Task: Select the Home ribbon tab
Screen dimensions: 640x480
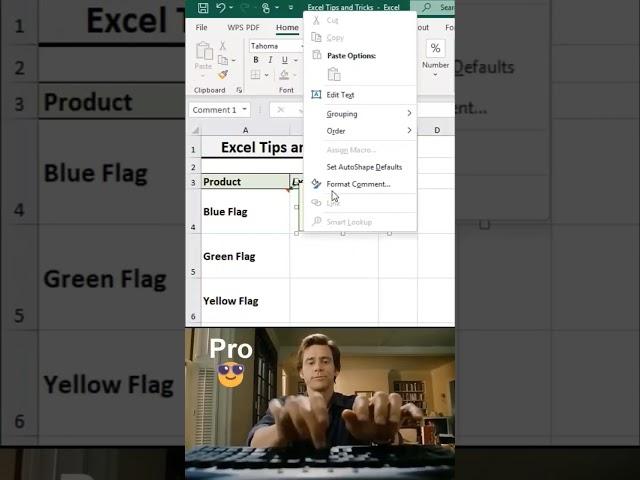Action: pyautogui.click(x=287, y=27)
